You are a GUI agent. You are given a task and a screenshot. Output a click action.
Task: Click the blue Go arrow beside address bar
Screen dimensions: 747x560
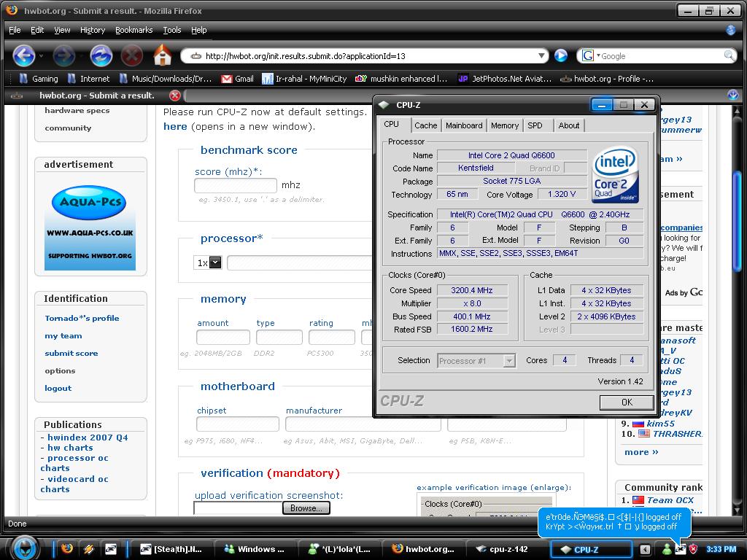561,55
